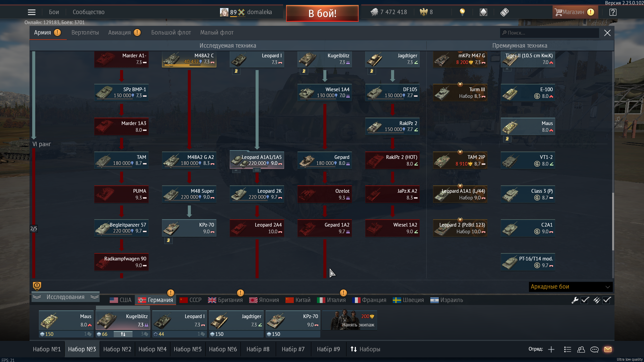The width and height of the screenshot is (644, 362).
Task: Open the Battle Pass BP icon
Action: [x=504, y=12]
